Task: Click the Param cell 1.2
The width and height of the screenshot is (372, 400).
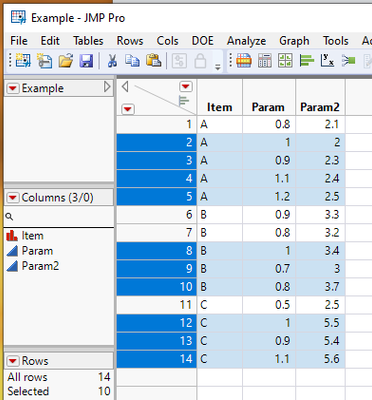Action: coord(269,196)
